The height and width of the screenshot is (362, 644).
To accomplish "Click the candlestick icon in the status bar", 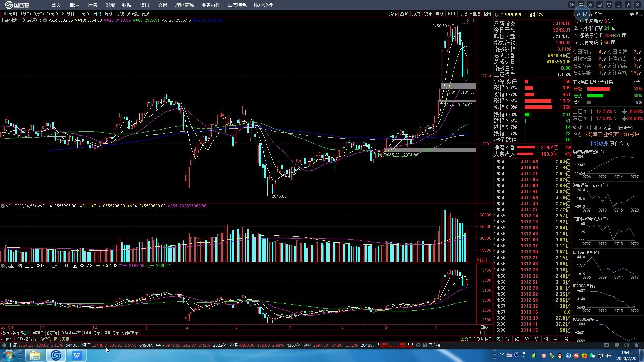I will coord(616,345).
